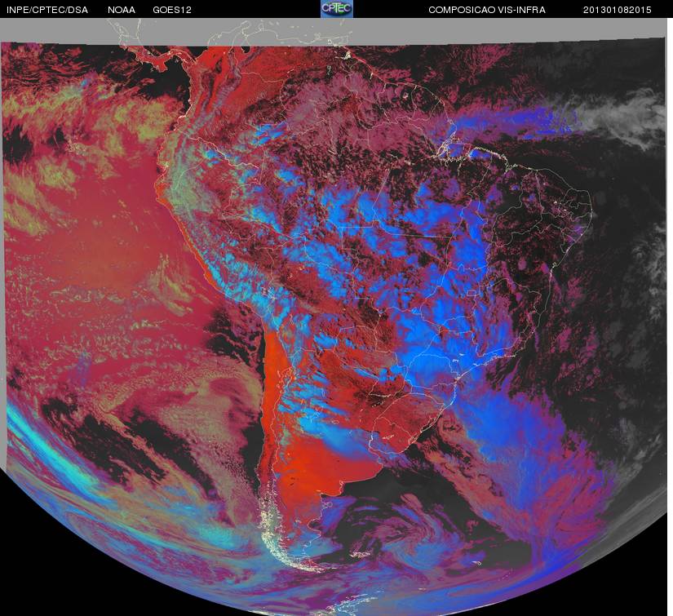This screenshot has height=616, width=673.
Task: Click the COMPOSICAO VIS-INFRA title text
Action: [x=487, y=10]
